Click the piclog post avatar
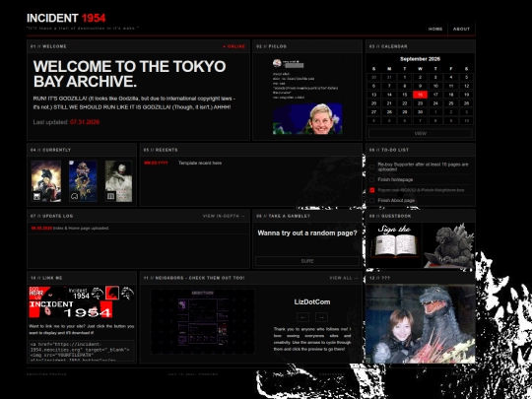The image size is (532, 399). (277, 63)
